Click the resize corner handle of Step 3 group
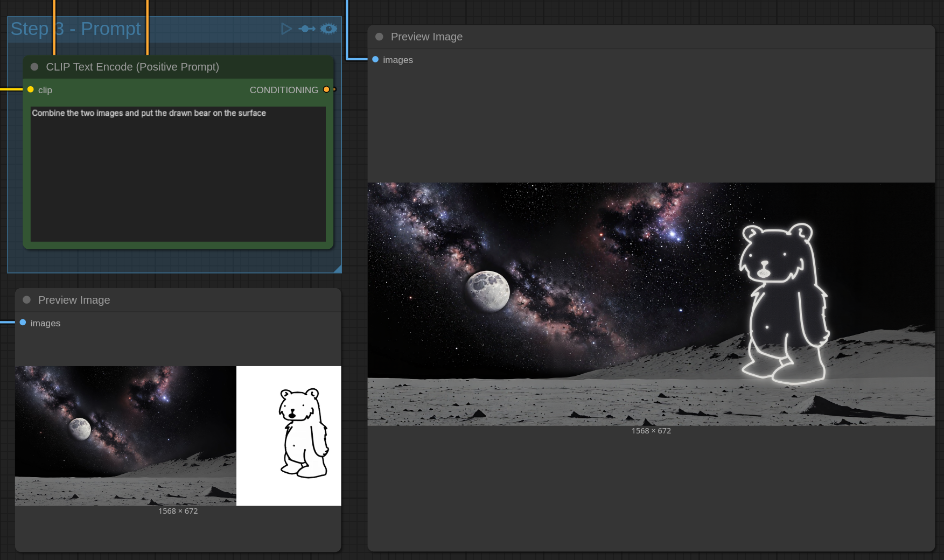944x560 pixels. point(337,269)
